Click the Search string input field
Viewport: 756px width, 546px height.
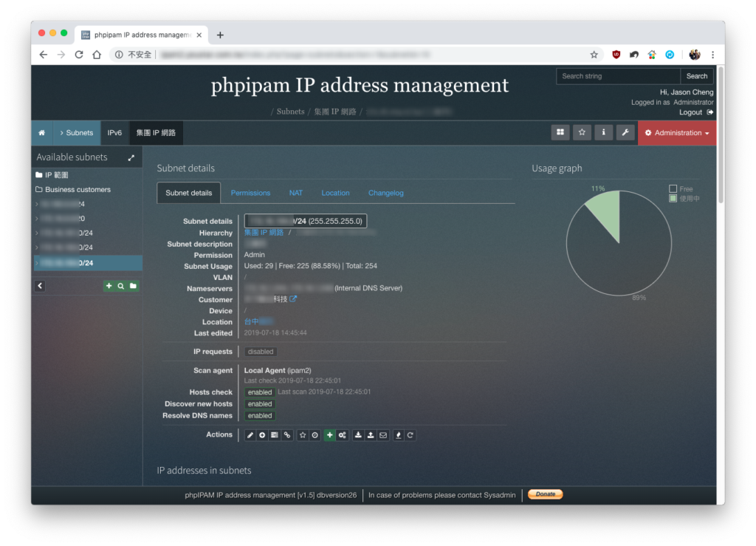(618, 76)
